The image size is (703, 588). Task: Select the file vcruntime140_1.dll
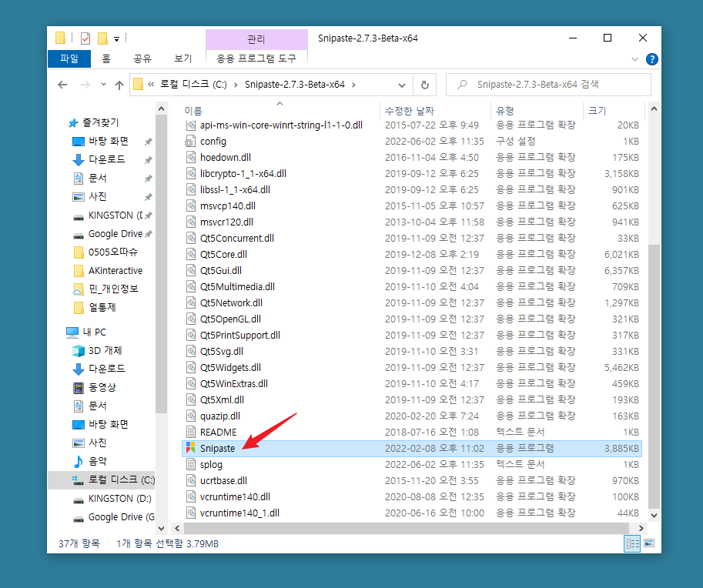(x=240, y=513)
